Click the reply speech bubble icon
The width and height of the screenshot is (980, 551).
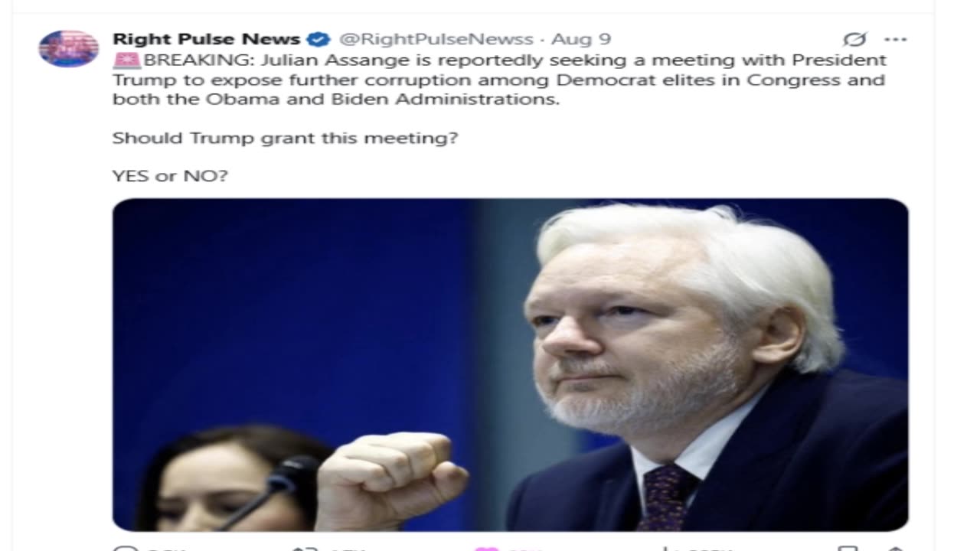[124, 548]
